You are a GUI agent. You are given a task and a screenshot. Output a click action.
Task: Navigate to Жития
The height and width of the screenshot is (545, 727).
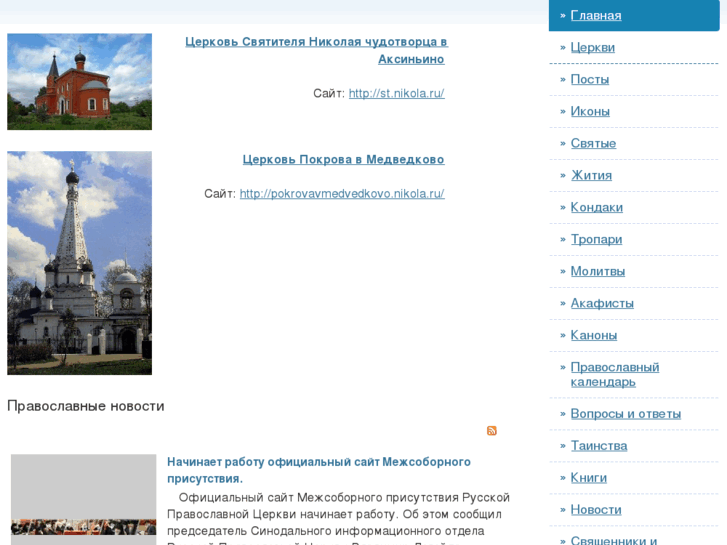591,175
